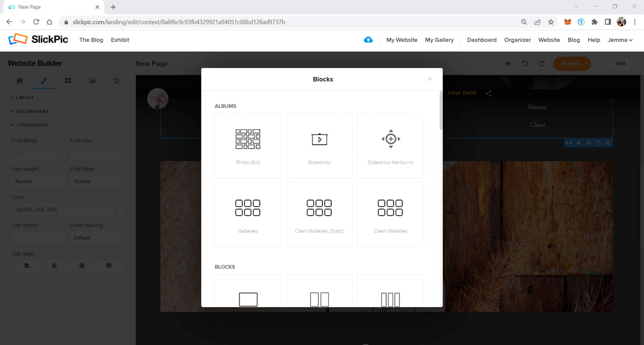
Task: Open the Dashboard menu item
Action: pos(481,40)
